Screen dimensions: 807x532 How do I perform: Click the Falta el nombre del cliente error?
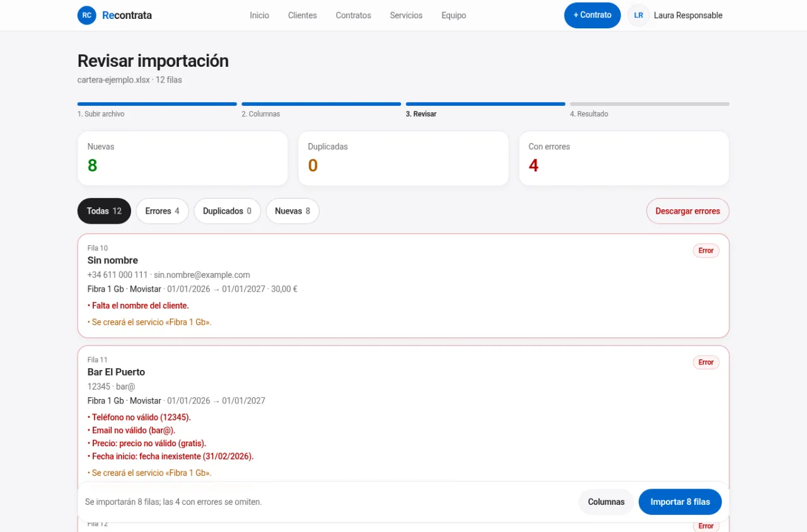(x=138, y=306)
